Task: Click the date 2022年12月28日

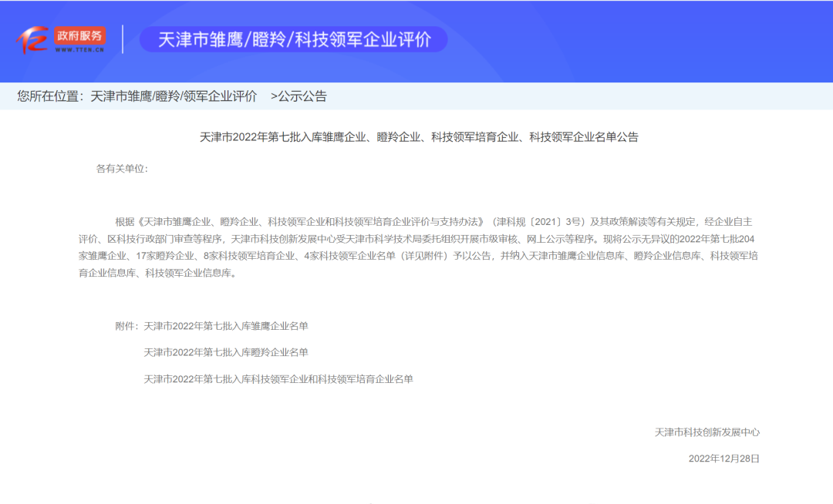Action: (722, 460)
